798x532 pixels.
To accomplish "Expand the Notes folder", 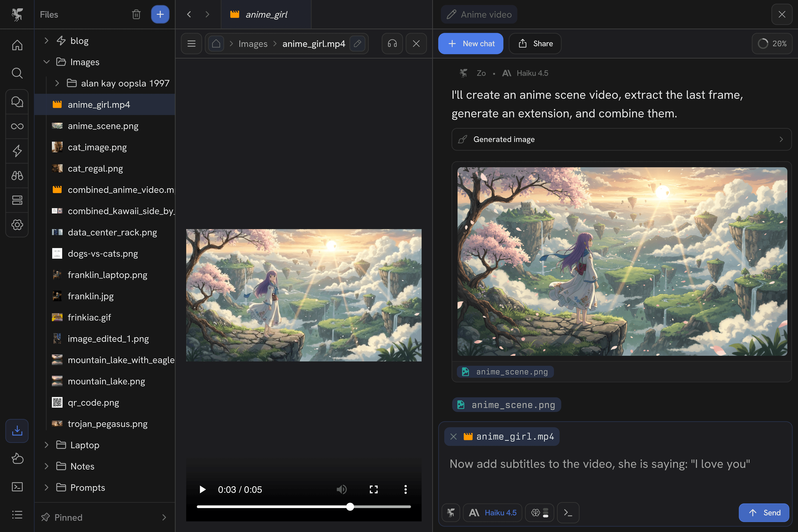I will [x=47, y=466].
